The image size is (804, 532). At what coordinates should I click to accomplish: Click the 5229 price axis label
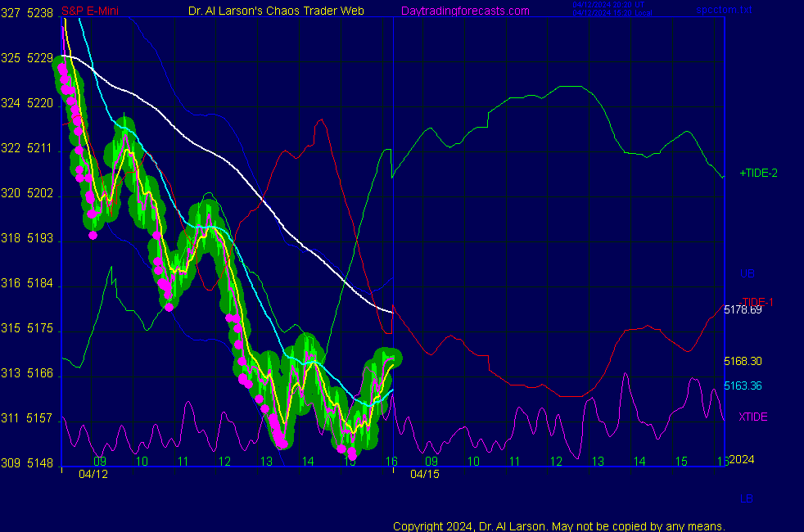[x=40, y=58]
